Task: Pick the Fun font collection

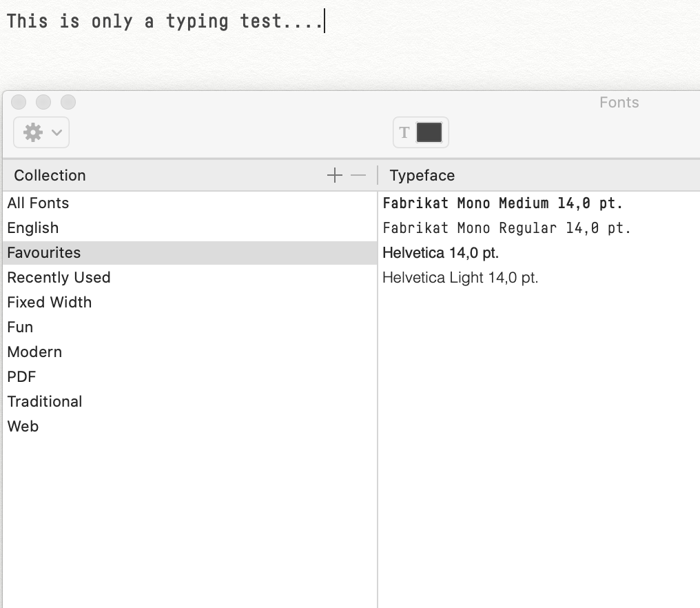Action: 21,327
